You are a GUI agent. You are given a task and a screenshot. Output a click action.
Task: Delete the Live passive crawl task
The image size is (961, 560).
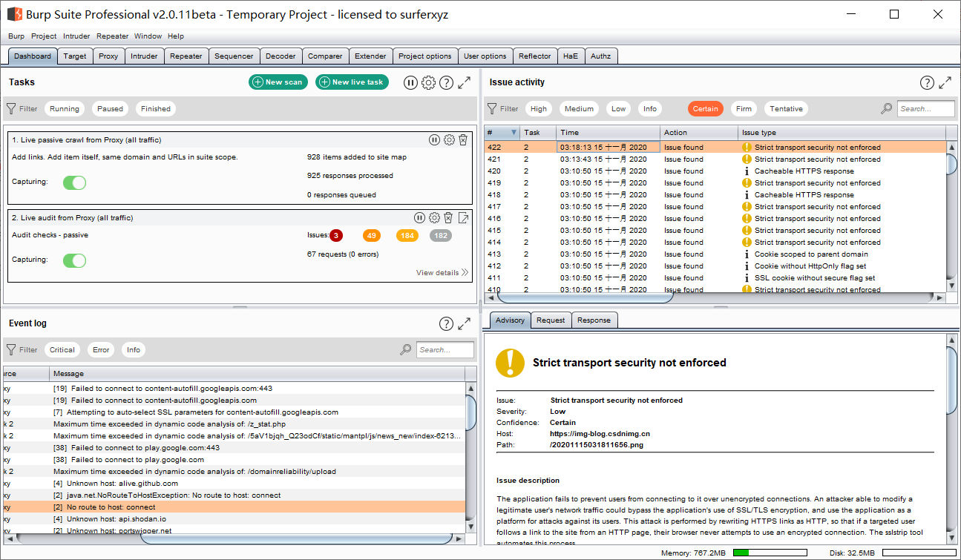[463, 139]
